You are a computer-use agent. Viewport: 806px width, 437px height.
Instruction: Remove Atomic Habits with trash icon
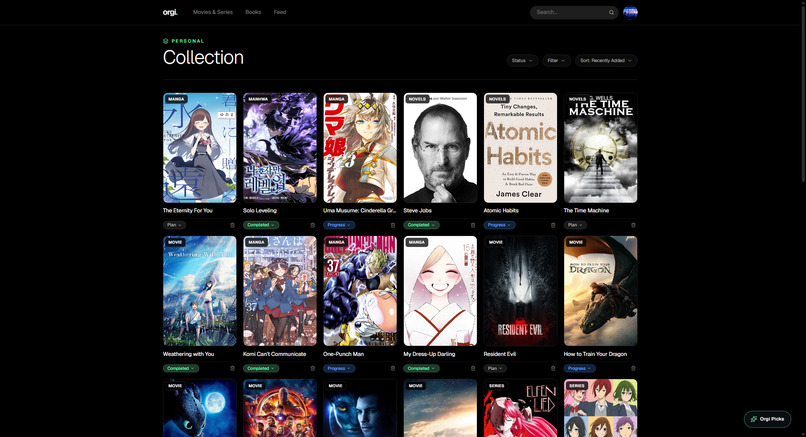click(x=553, y=225)
